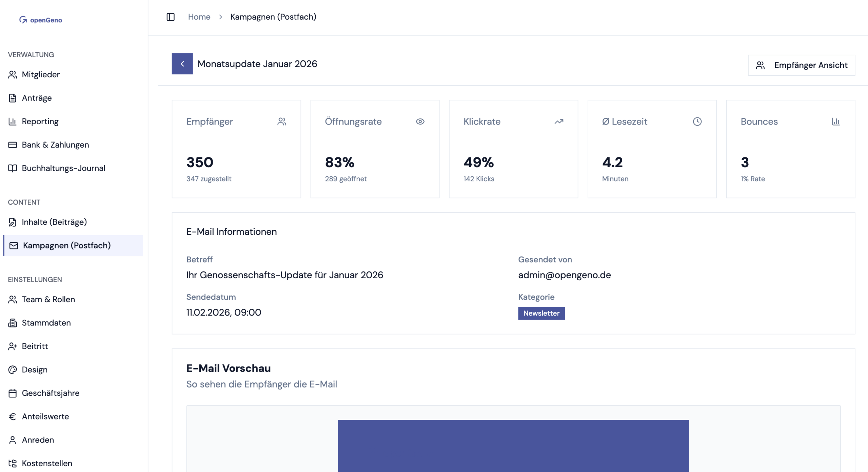The height and width of the screenshot is (472, 868).
Task: Click the envelope icon beside Kampagnen
Action: point(14,246)
